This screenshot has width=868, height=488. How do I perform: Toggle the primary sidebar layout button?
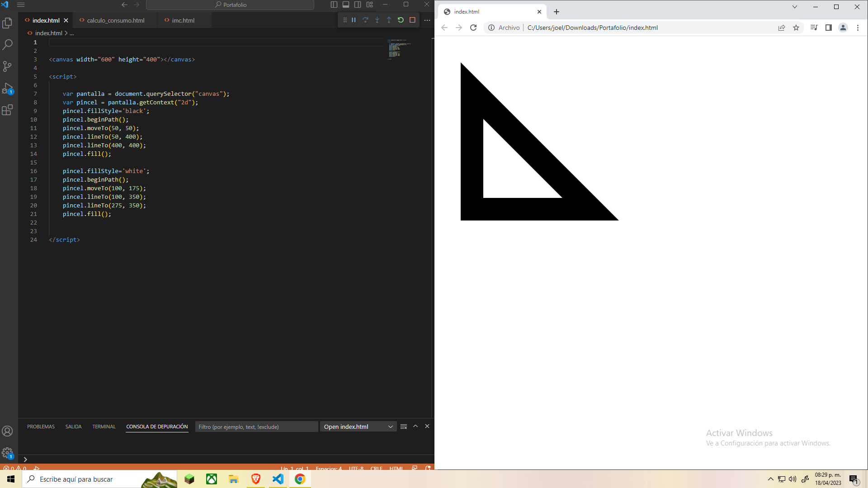coord(334,5)
